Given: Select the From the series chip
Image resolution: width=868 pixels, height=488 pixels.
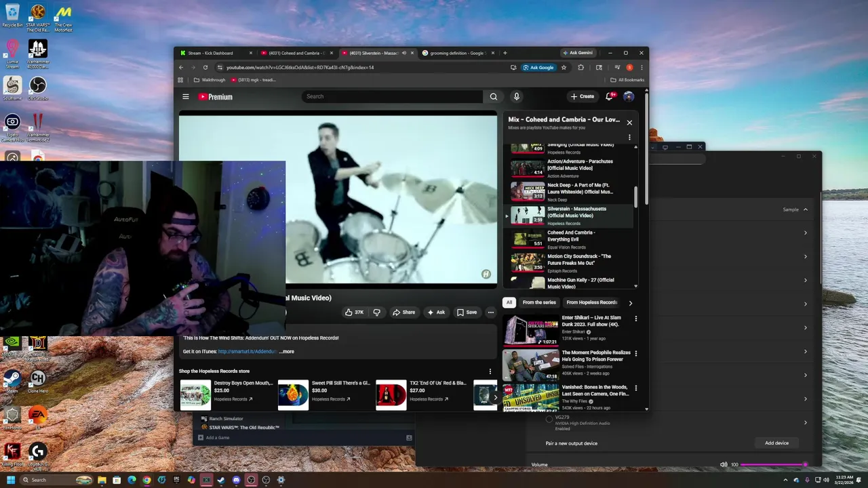Looking at the screenshot, I should [x=539, y=302].
